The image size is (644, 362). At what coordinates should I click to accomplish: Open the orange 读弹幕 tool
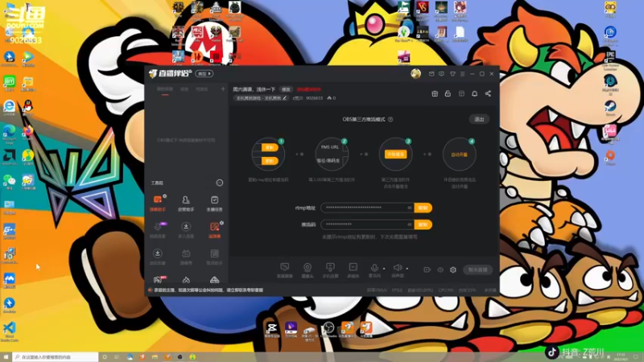point(214,229)
